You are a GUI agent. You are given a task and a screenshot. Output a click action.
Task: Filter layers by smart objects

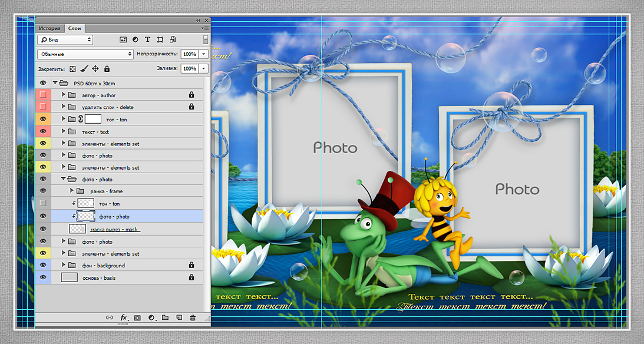[x=173, y=40]
